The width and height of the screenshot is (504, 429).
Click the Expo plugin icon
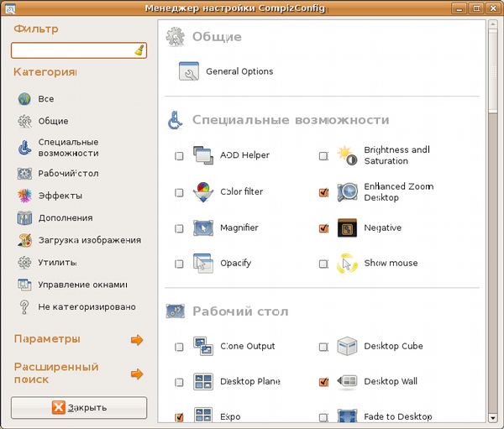[202, 416]
